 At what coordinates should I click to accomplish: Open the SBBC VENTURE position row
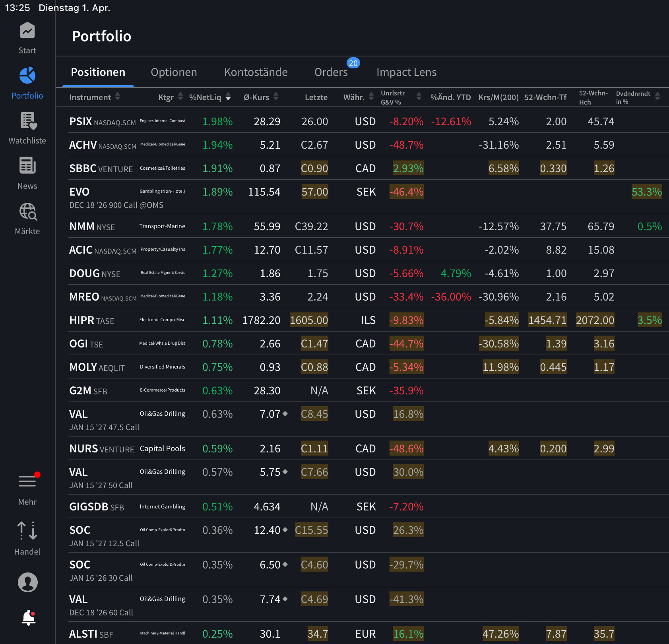[x=368, y=168]
